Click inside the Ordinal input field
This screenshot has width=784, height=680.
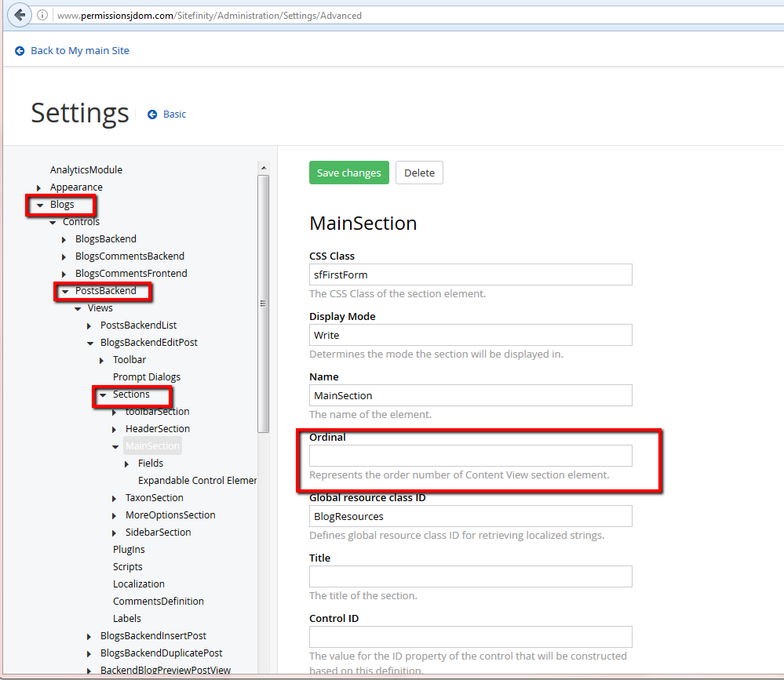(470, 456)
